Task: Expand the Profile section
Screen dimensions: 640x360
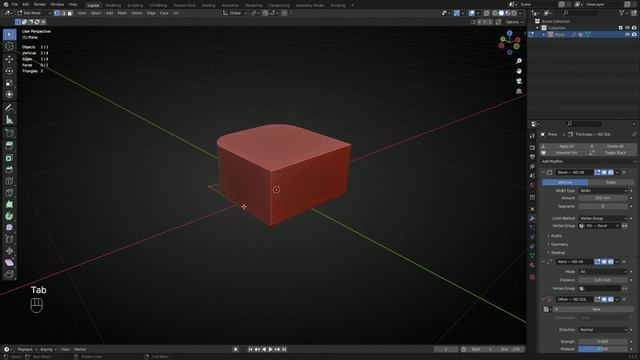Action: click(555, 236)
